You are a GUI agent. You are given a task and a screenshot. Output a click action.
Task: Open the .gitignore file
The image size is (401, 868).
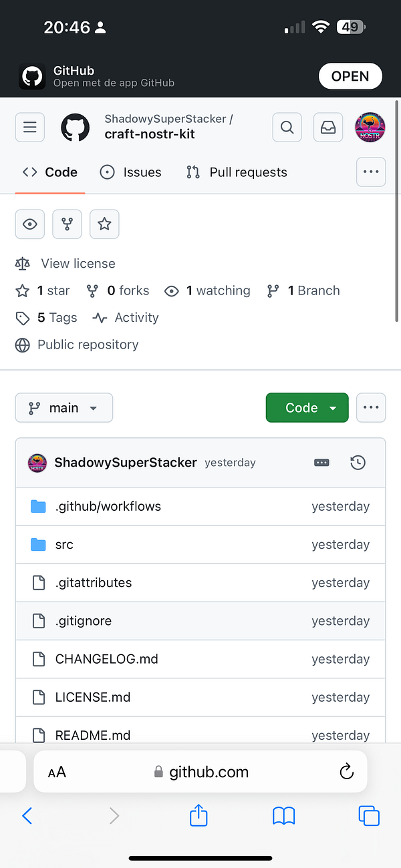84,621
